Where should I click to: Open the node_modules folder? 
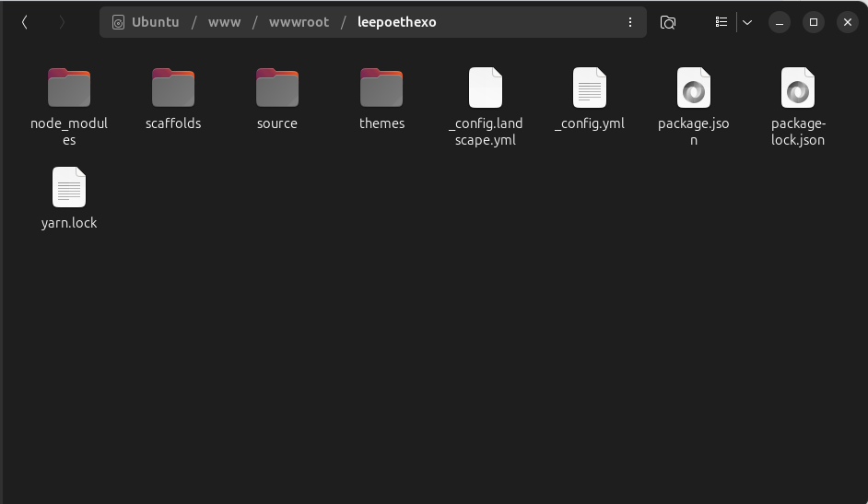click(69, 88)
